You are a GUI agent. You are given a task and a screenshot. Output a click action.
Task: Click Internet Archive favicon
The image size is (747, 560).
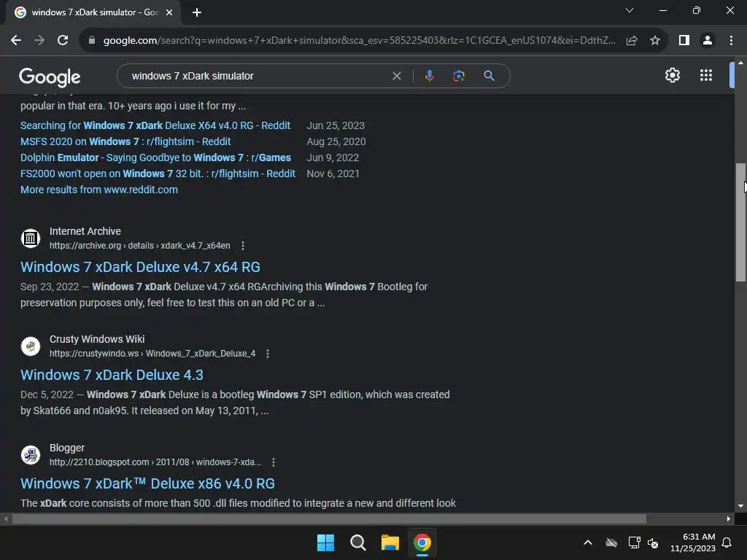[x=31, y=238]
